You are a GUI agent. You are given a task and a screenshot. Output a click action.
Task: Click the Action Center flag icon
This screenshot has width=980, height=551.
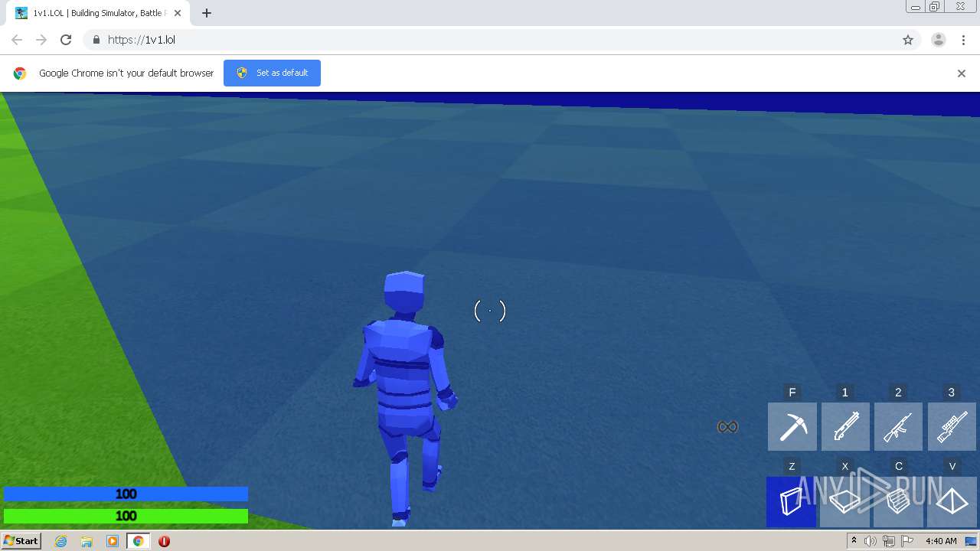point(907,541)
